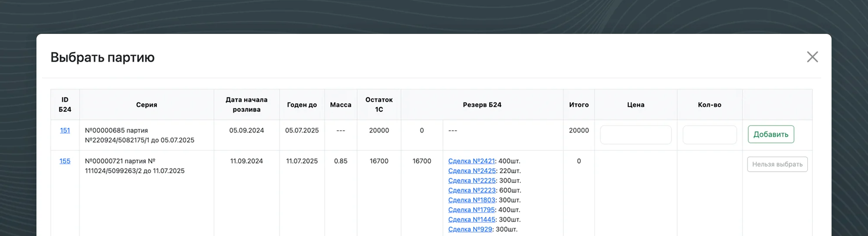
Task: Open link Сделка №929
Action: [470, 229]
